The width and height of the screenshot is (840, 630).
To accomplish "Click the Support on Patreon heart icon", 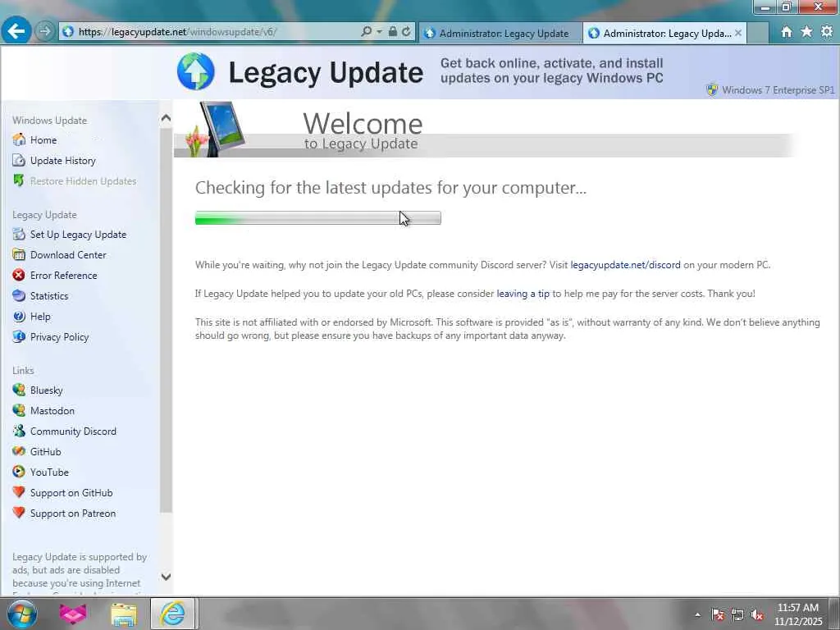I will coord(19,513).
